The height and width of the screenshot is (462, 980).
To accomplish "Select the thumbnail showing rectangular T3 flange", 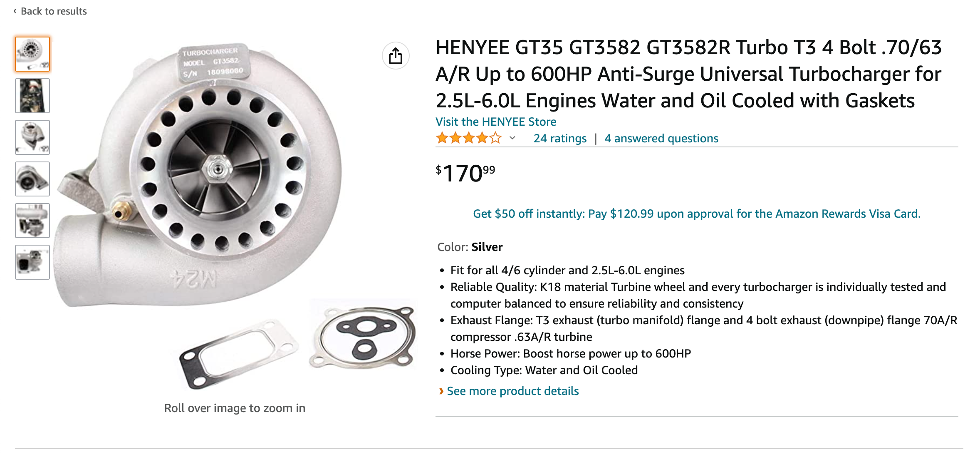I will [32, 262].
